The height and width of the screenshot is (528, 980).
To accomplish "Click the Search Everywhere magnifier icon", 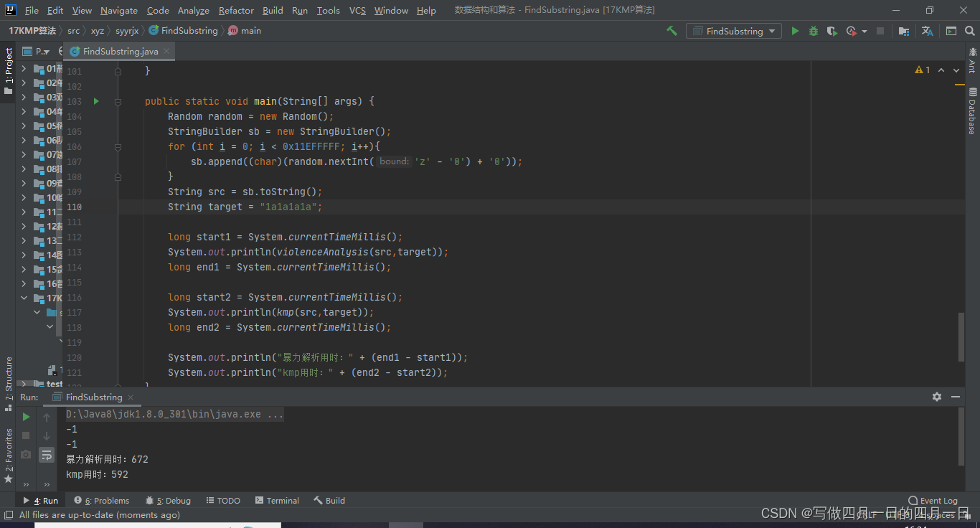I will pos(969,31).
